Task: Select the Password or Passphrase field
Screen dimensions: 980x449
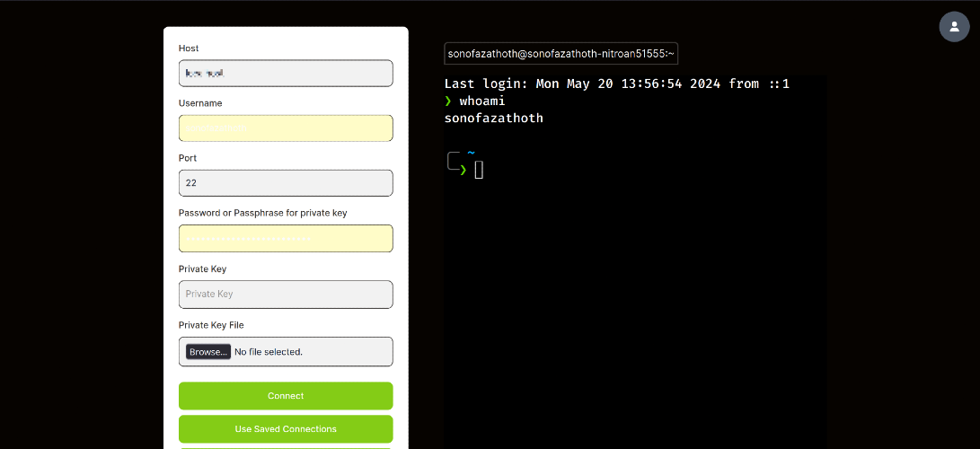Action: click(x=286, y=239)
